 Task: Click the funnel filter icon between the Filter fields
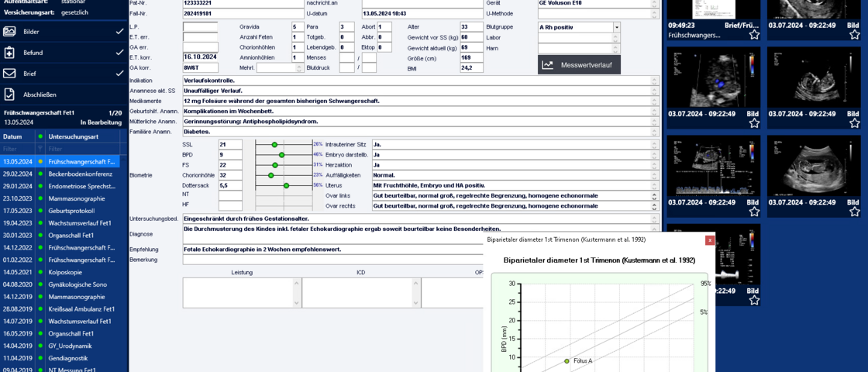tap(40, 149)
